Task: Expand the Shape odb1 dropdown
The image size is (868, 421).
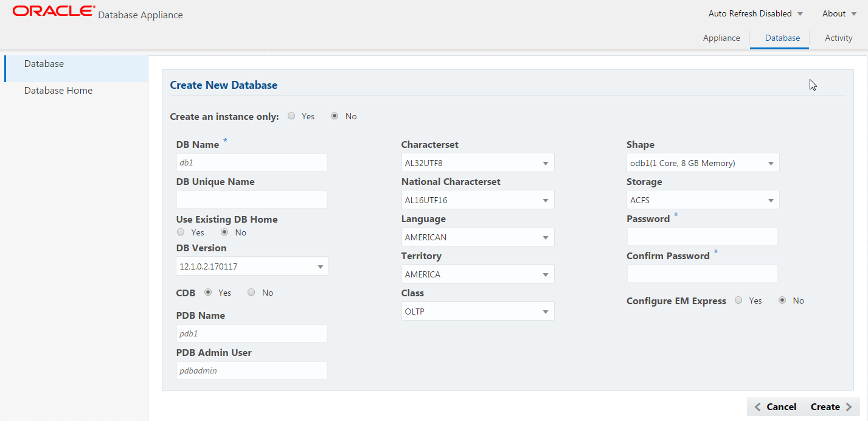Action: [703, 163]
